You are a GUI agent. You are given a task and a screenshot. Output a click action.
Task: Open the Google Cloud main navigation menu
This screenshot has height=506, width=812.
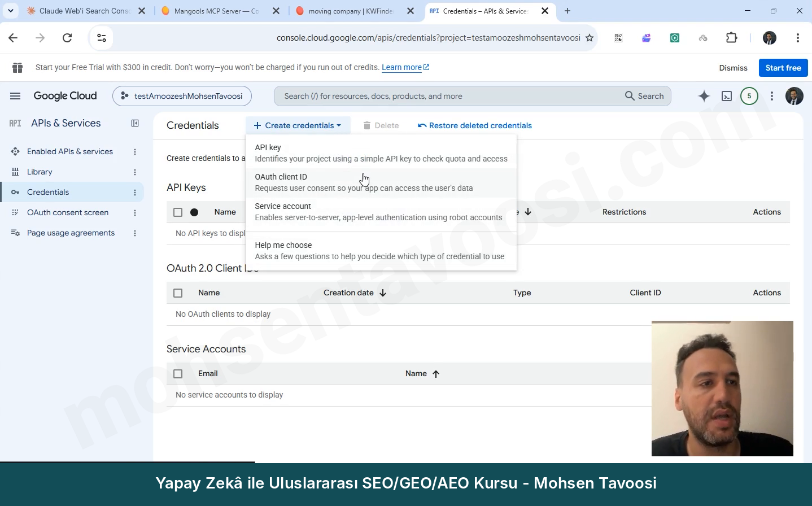point(15,96)
